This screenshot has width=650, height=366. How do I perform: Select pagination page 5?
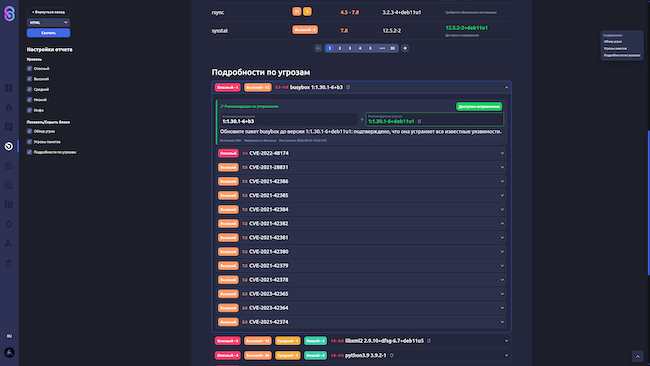(x=370, y=48)
